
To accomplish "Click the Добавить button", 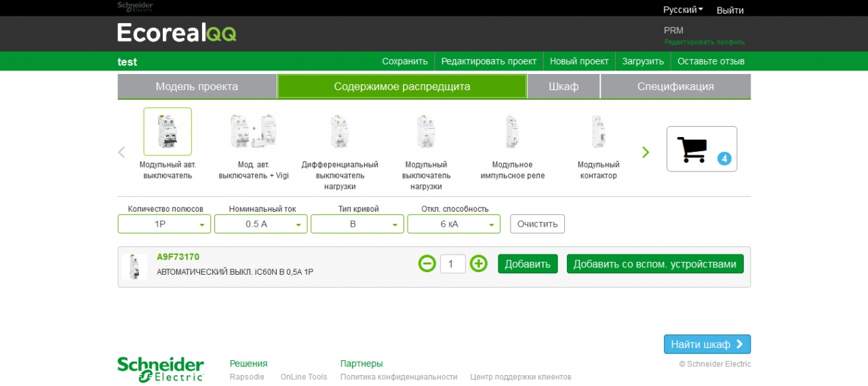I will click(x=528, y=264).
